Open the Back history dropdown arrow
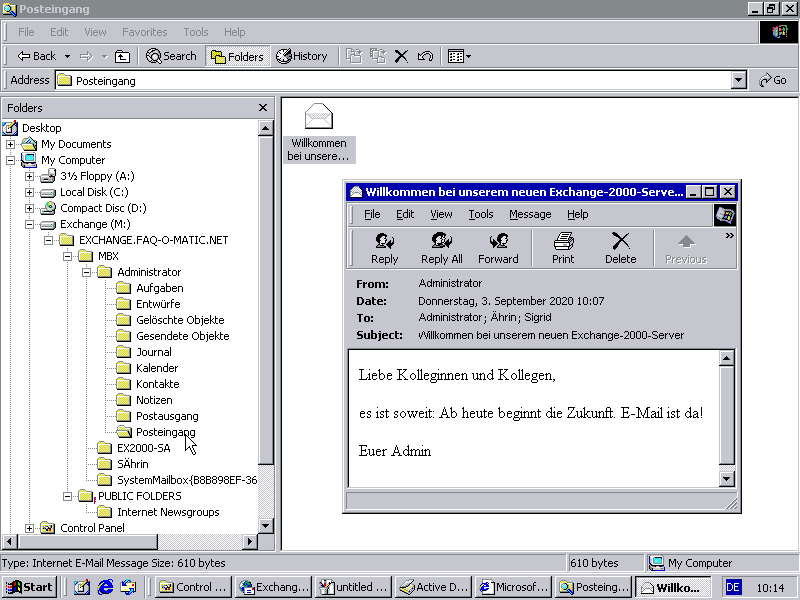This screenshot has height=600, width=800. 67,56
